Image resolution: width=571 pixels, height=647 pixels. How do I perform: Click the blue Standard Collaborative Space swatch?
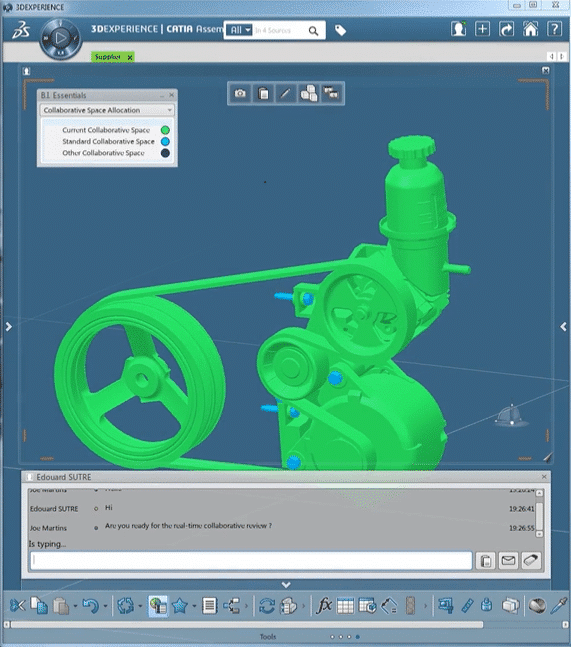tap(165, 142)
